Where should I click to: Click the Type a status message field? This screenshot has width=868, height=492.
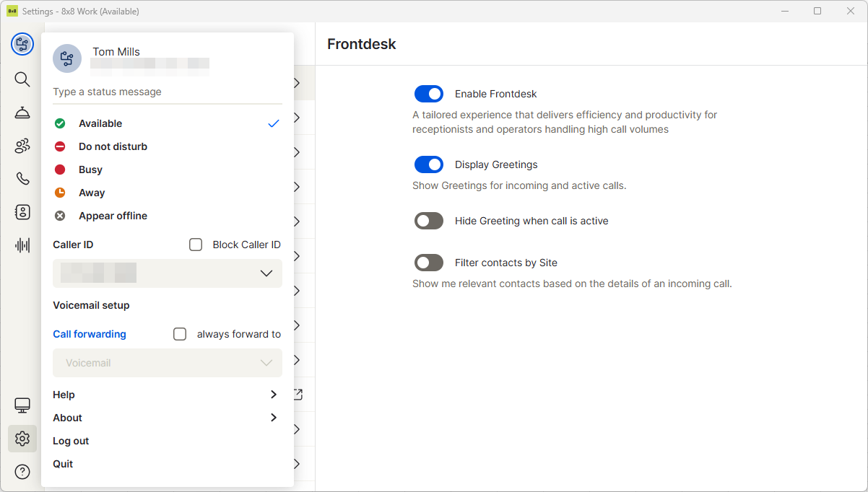tap(168, 92)
